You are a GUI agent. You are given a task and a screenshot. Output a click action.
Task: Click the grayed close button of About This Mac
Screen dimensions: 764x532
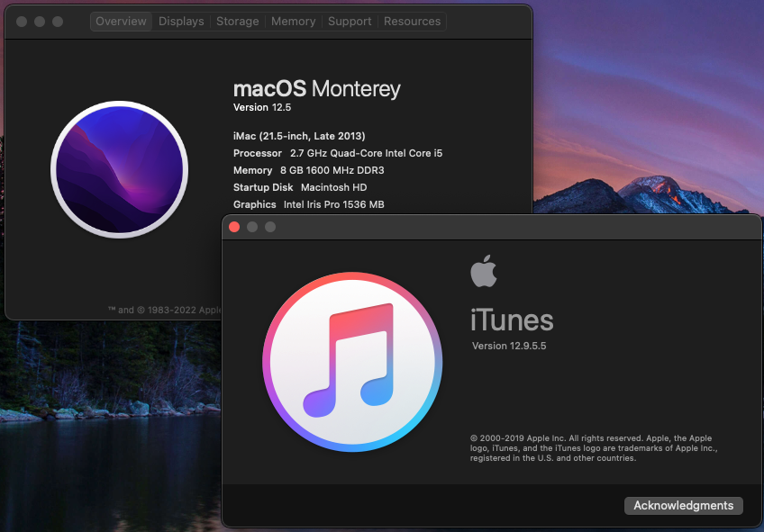coord(22,22)
